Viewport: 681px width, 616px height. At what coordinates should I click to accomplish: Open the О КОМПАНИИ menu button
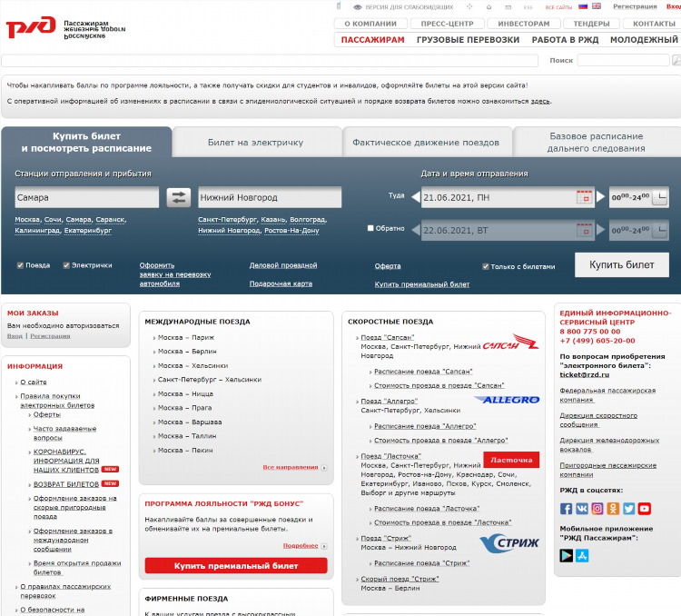[370, 24]
